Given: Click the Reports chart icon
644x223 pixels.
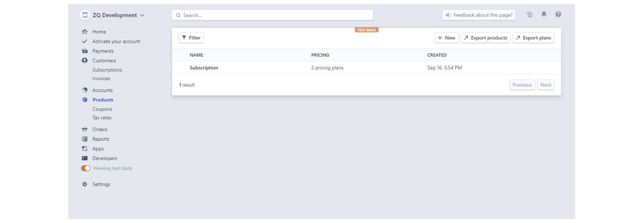Looking at the screenshot, I should pyautogui.click(x=84, y=139).
